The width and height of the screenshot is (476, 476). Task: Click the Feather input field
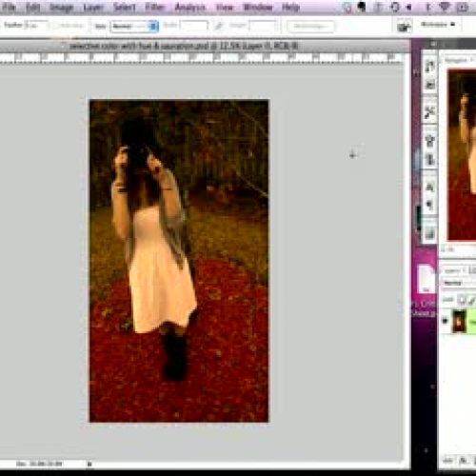pos(36,26)
